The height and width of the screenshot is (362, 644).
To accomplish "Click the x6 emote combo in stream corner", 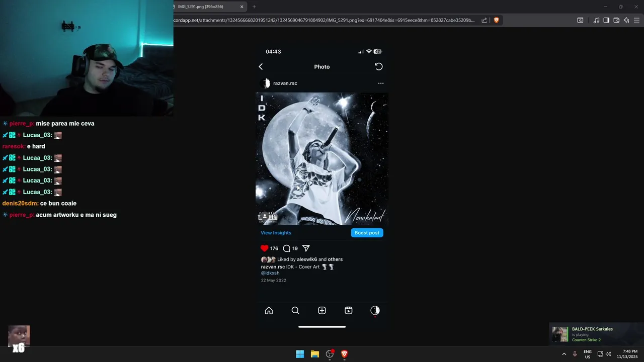I will coord(19,339).
